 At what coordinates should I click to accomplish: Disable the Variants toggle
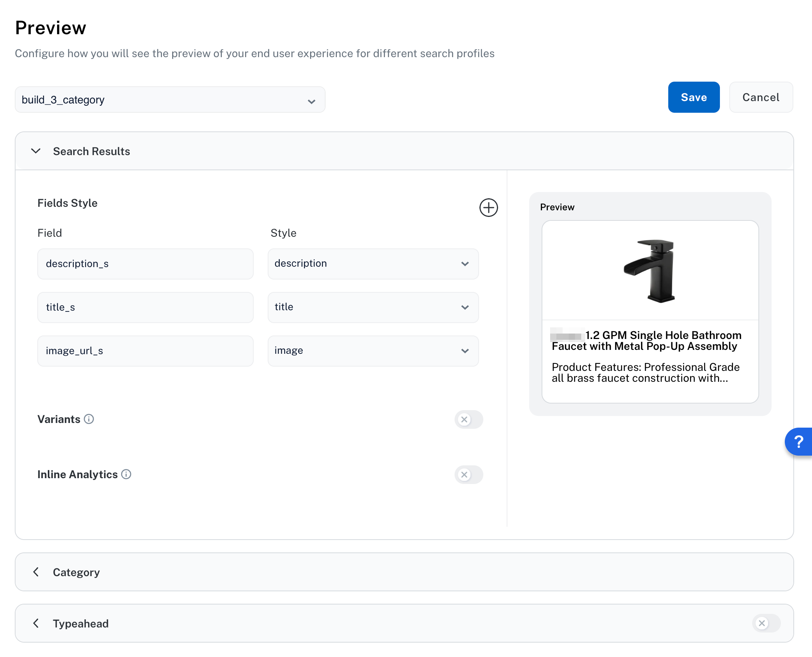[469, 419]
